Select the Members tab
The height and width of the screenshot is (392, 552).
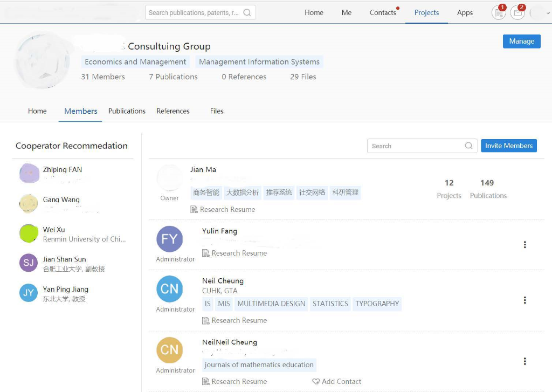81,111
